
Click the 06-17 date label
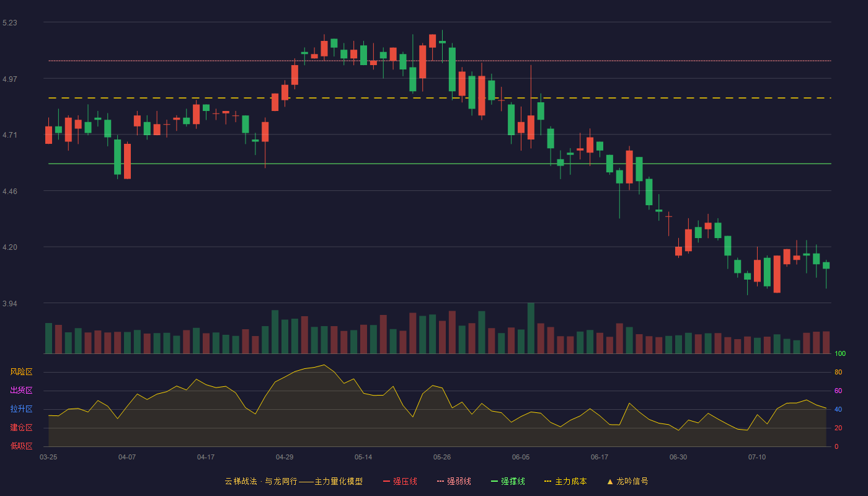click(x=600, y=457)
